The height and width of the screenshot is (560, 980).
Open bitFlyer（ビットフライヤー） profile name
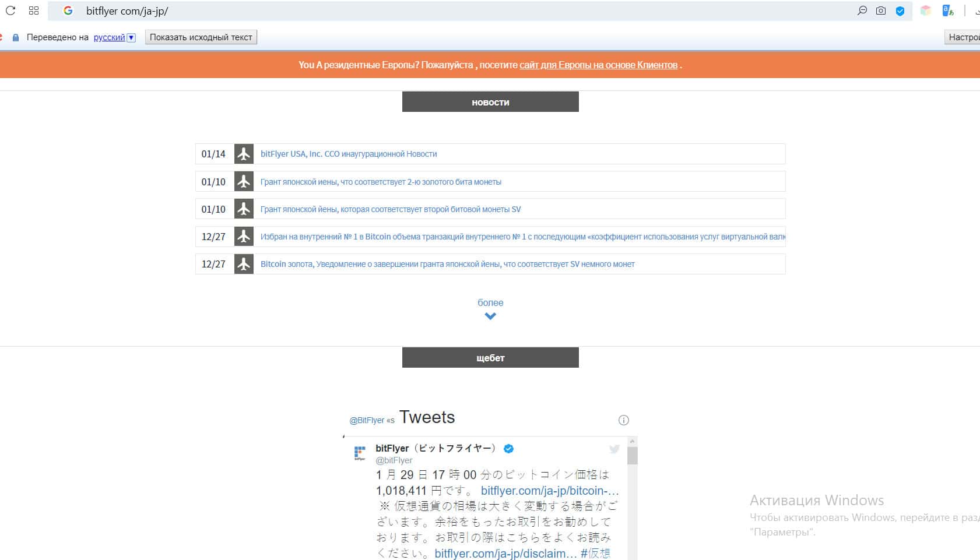pyautogui.click(x=435, y=448)
